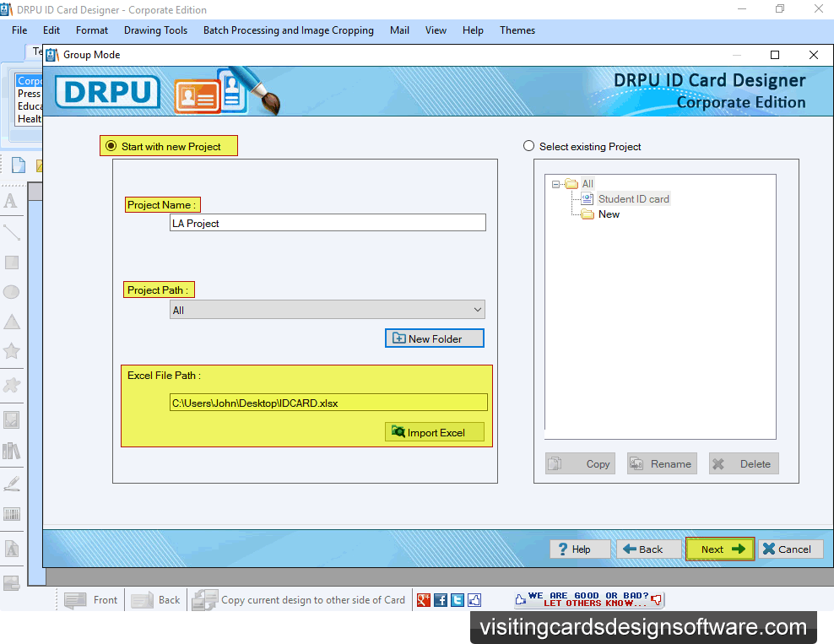This screenshot has height=644, width=834.
Task: Select the Star shape tool
Action: tap(11, 351)
